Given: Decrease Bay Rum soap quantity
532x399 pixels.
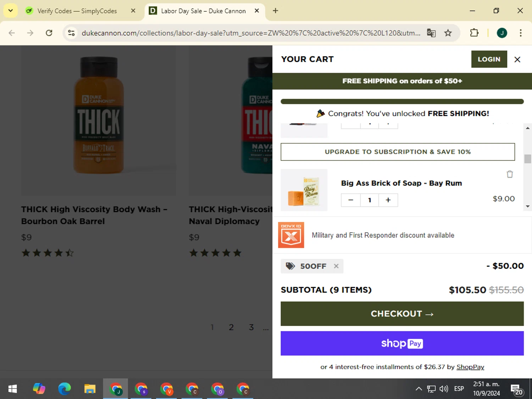Looking at the screenshot, I should click(x=351, y=200).
